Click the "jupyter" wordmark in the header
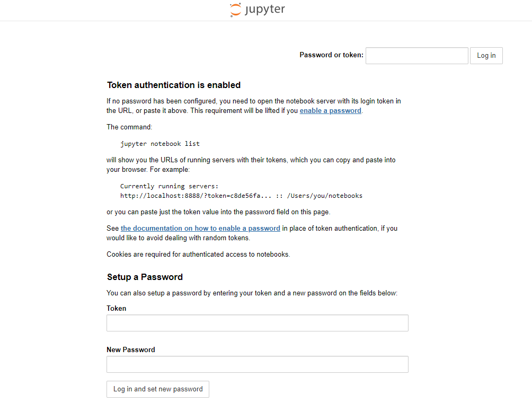This screenshot has height=411, width=532. 265,9
